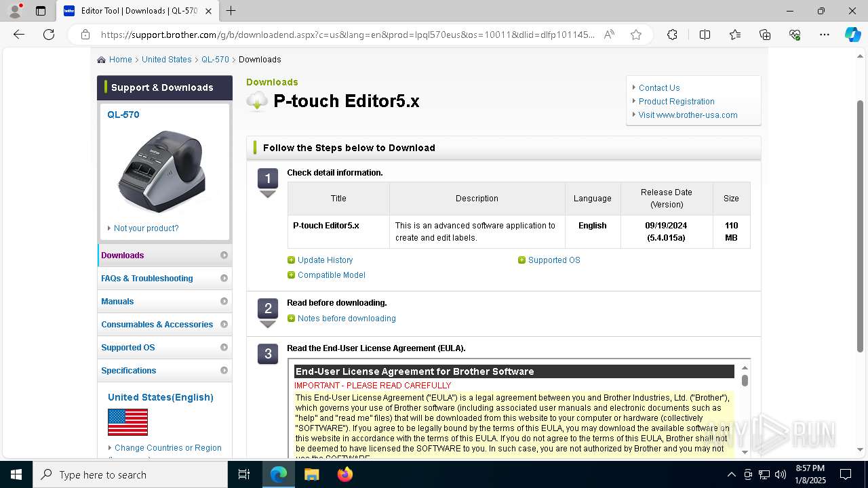
Task: Click the Home breadcrumb house icon
Action: point(101,60)
